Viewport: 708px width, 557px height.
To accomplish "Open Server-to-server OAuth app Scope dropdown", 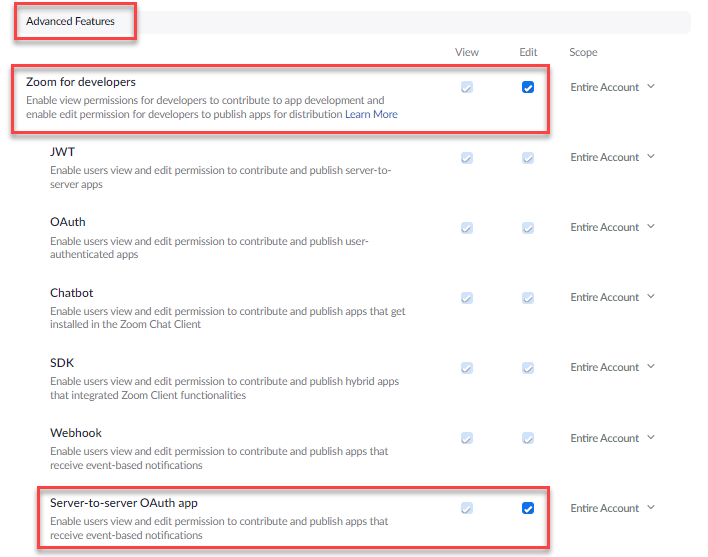I will [612, 508].
